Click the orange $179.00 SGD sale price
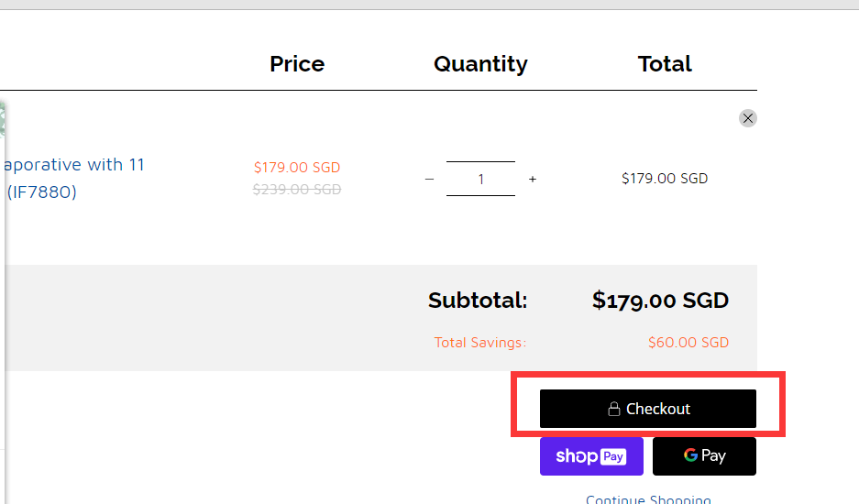The image size is (859, 504). [x=297, y=167]
